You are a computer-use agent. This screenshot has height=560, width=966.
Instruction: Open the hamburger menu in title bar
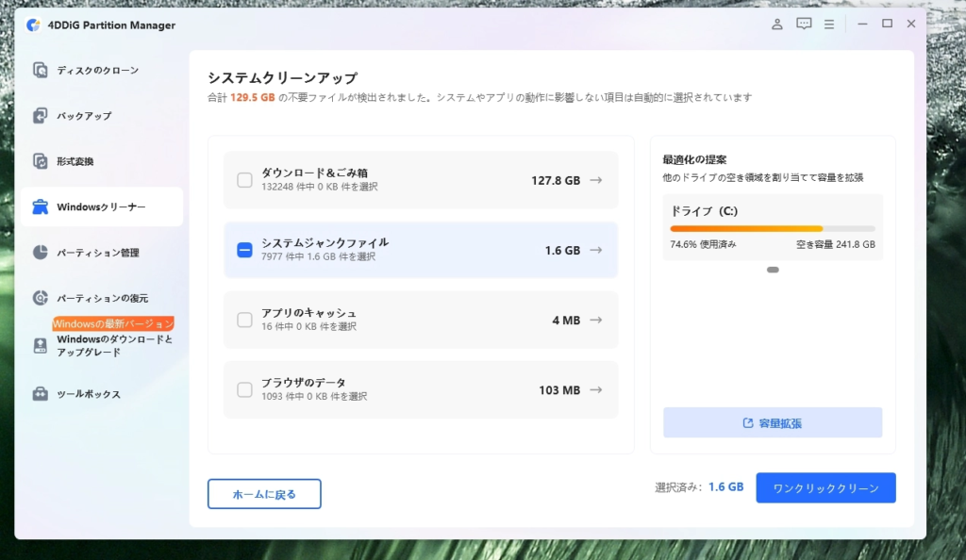(x=829, y=25)
